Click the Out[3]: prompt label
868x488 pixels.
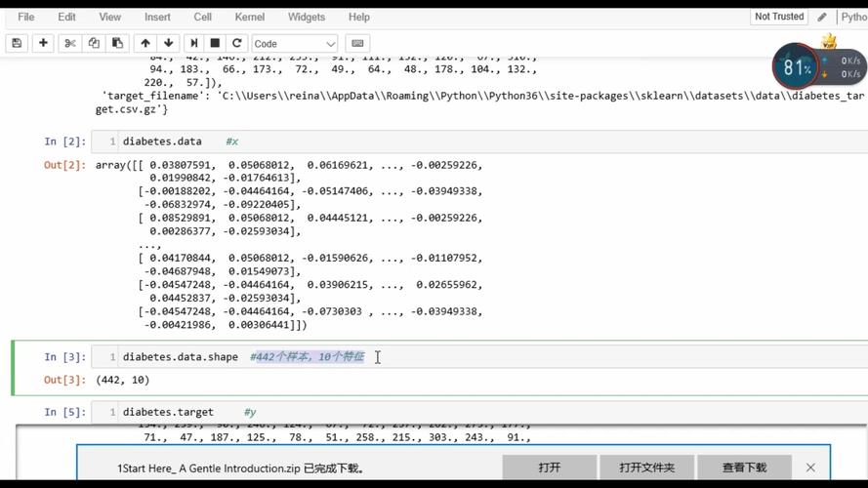(x=64, y=380)
